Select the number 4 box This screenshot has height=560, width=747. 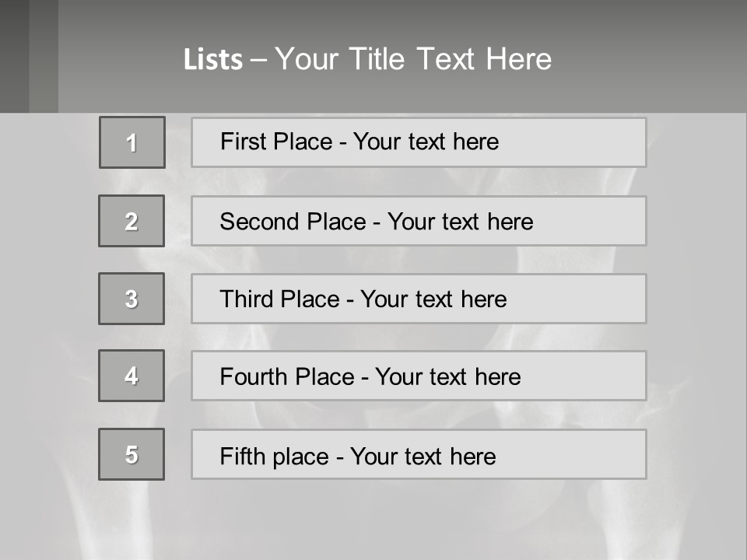[x=132, y=376]
